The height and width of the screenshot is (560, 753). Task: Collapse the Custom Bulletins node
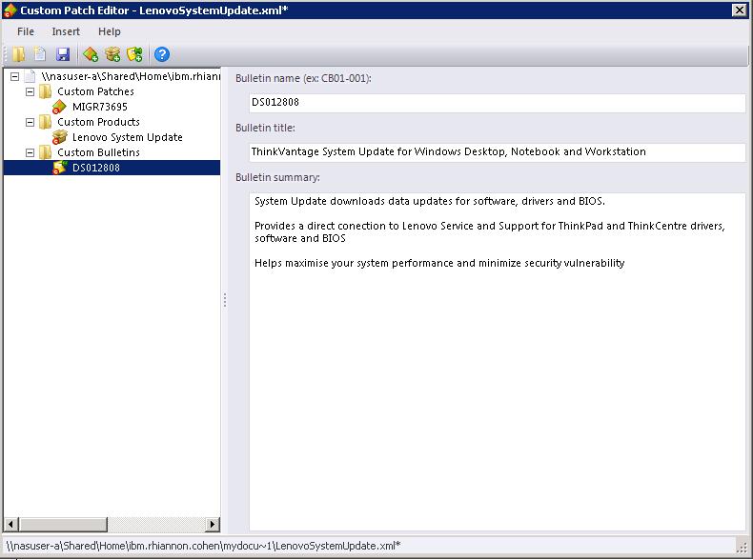pyautogui.click(x=30, y=152)
